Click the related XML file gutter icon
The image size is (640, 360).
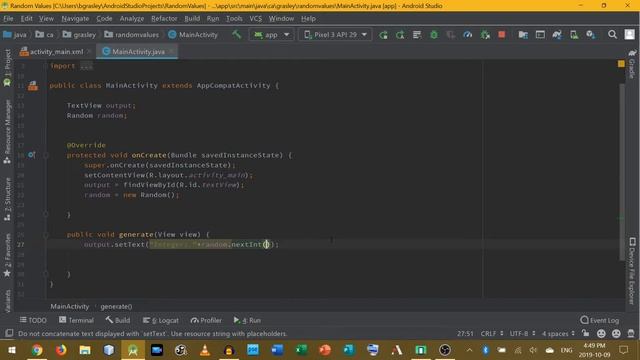coord(33,86)
